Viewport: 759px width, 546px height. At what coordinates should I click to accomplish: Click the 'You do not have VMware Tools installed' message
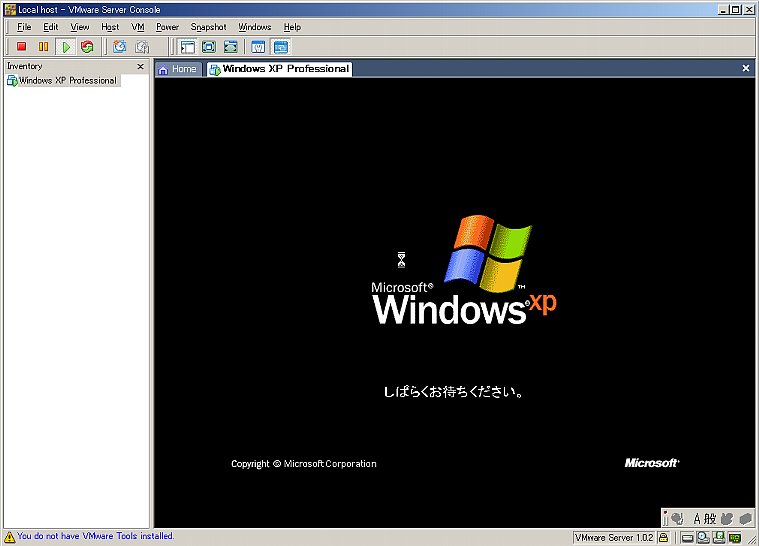tap(95, 536)
